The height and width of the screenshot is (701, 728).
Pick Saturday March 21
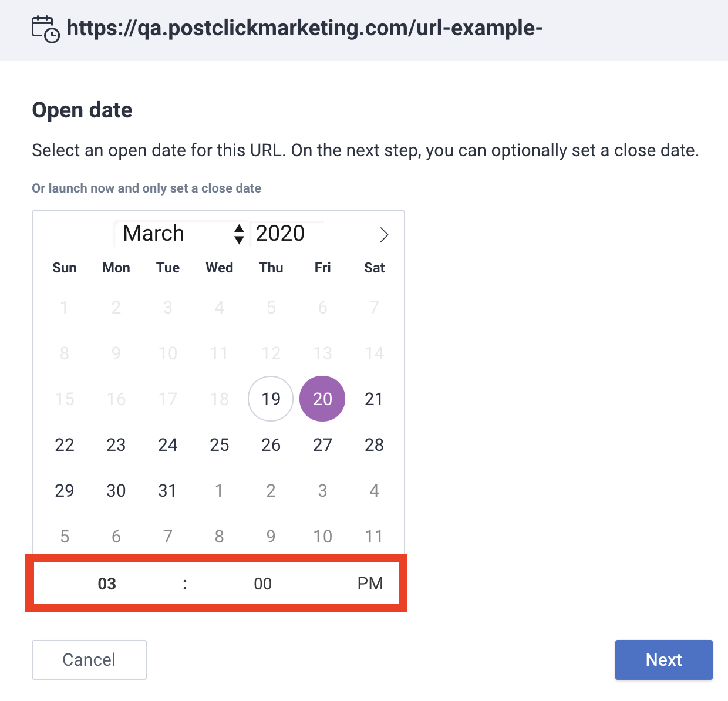click(x=374, y=399)
